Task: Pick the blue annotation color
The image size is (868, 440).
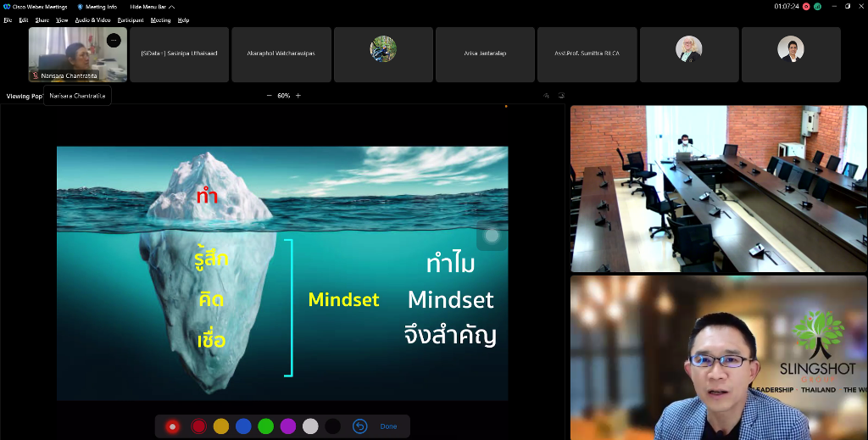Action: (x=243, y=426)
